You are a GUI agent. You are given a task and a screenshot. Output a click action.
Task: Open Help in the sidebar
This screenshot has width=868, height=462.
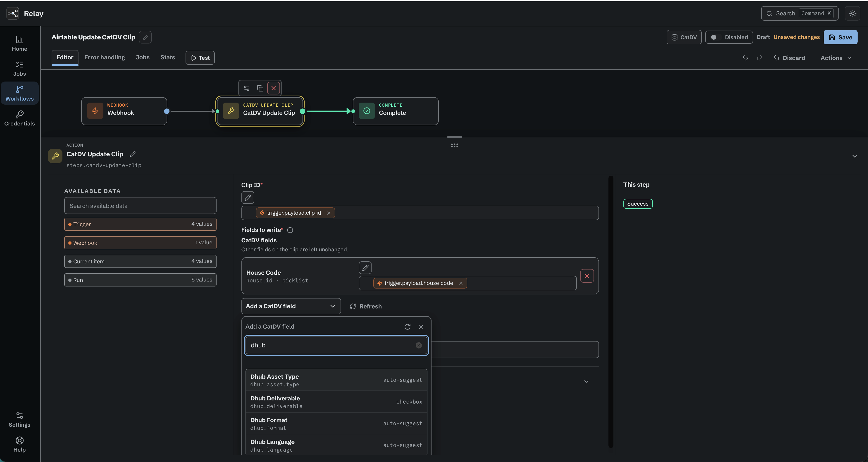point(19,445)
